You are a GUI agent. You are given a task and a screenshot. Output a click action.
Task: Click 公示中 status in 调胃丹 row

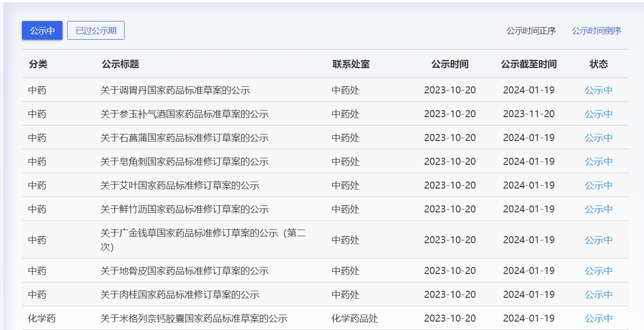pyautogui.click(x=599, y=90)
